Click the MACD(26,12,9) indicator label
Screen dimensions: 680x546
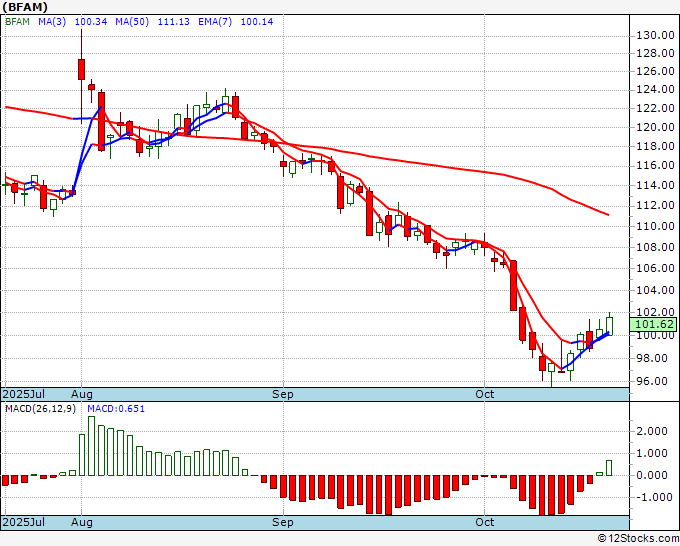point(41,409)
